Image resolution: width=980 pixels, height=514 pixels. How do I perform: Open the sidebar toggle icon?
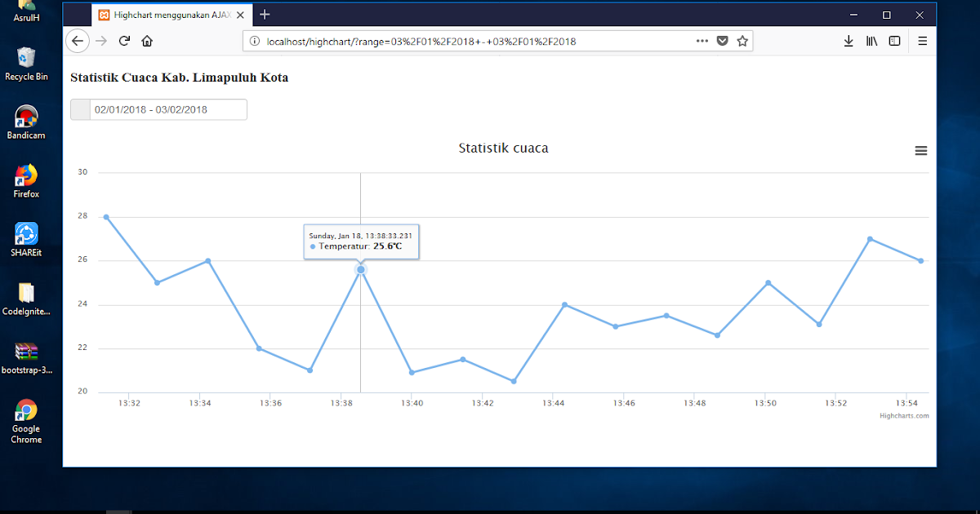[x=894, y=40]
